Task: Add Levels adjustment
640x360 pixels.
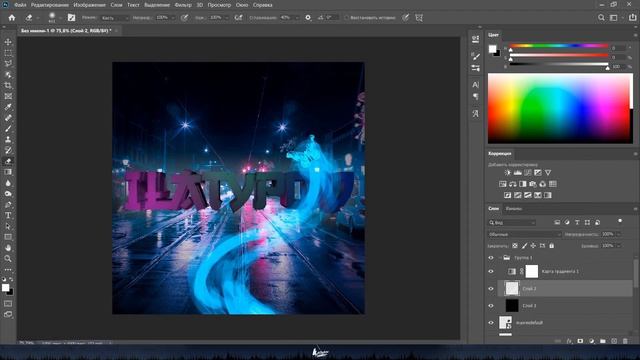Action: (518, 173)
